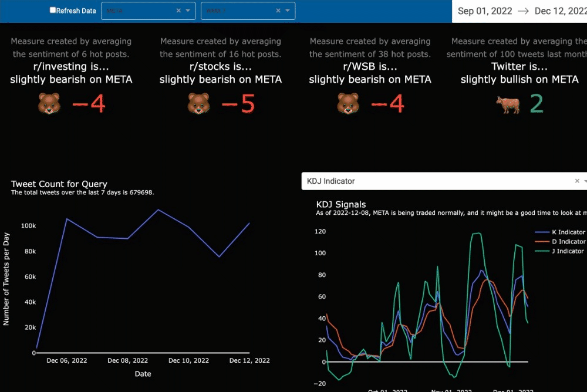Toggle D Indicator in chart legend

(560, 242)
